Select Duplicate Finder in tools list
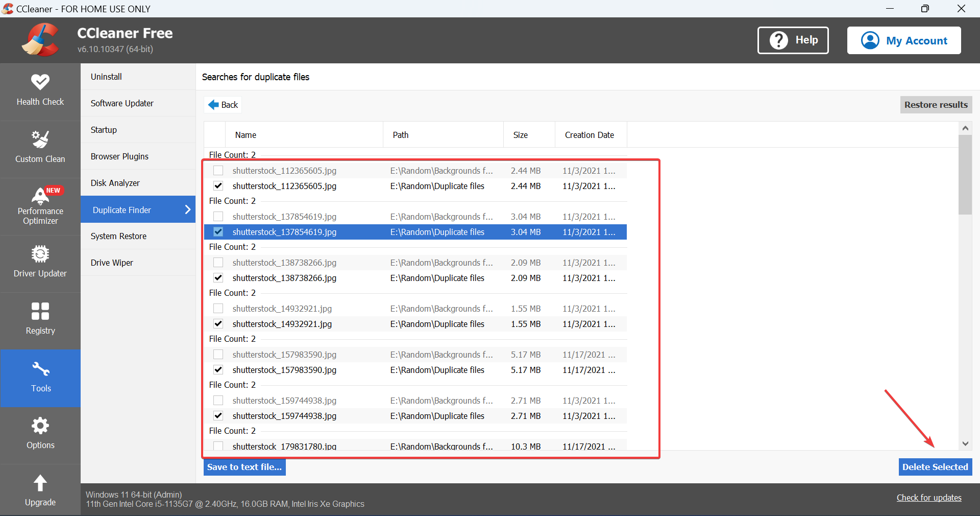 pyautogui.click(x=138, y=209)
